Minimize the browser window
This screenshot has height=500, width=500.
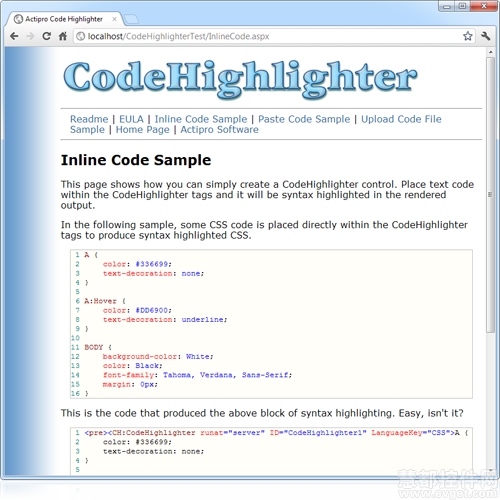[x=447, y=6]
